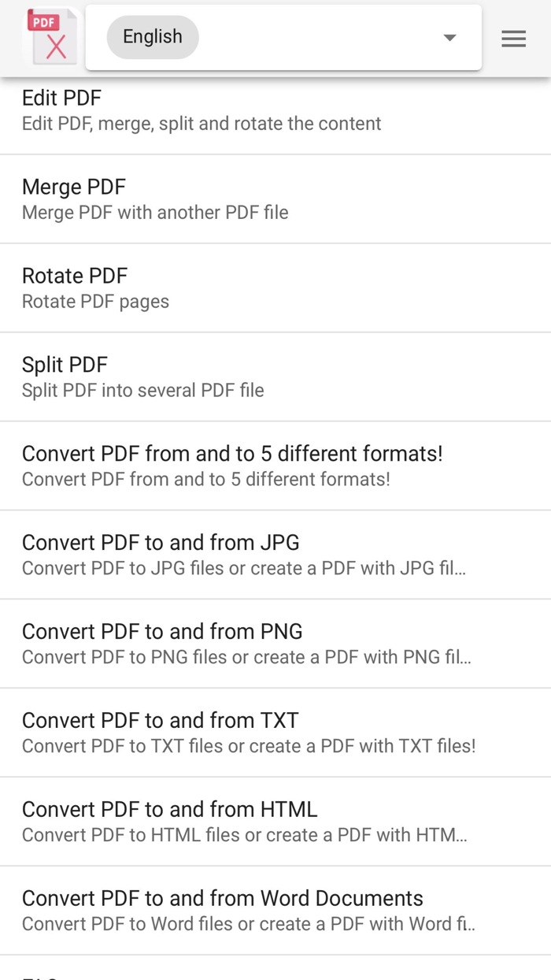
Task: Click the PDF app logo icon
Action: (x=50, y=37)
